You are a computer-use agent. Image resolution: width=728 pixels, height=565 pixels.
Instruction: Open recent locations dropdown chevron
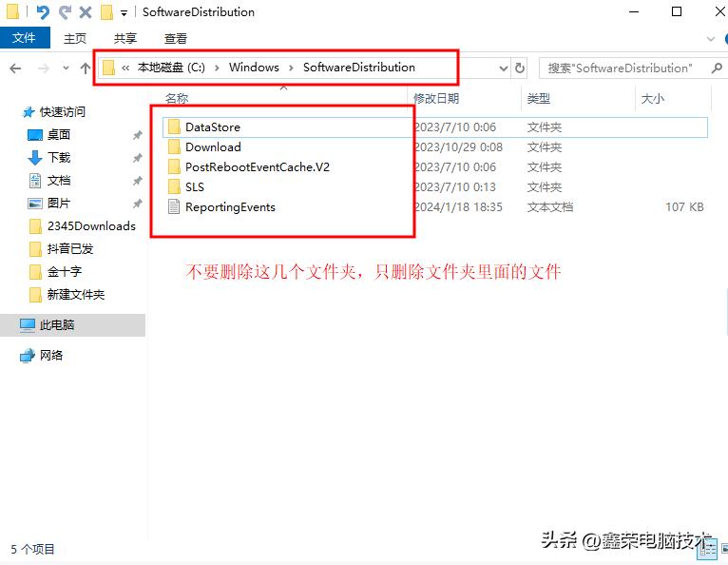[66, 68]
